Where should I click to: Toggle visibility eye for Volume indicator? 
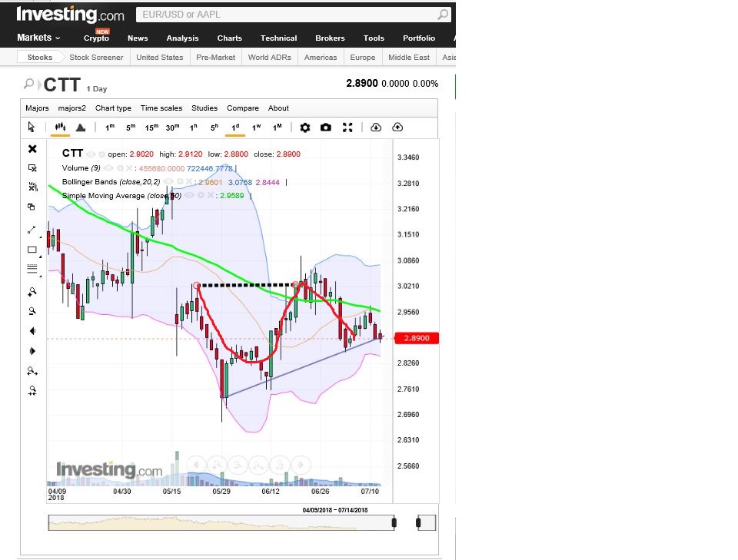click(108, 168)
